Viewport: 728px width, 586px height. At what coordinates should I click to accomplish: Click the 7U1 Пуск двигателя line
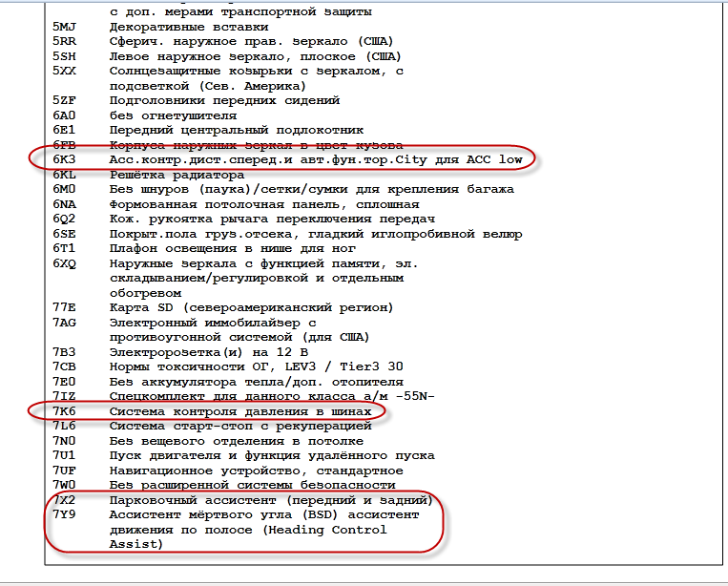coord(243,455)
